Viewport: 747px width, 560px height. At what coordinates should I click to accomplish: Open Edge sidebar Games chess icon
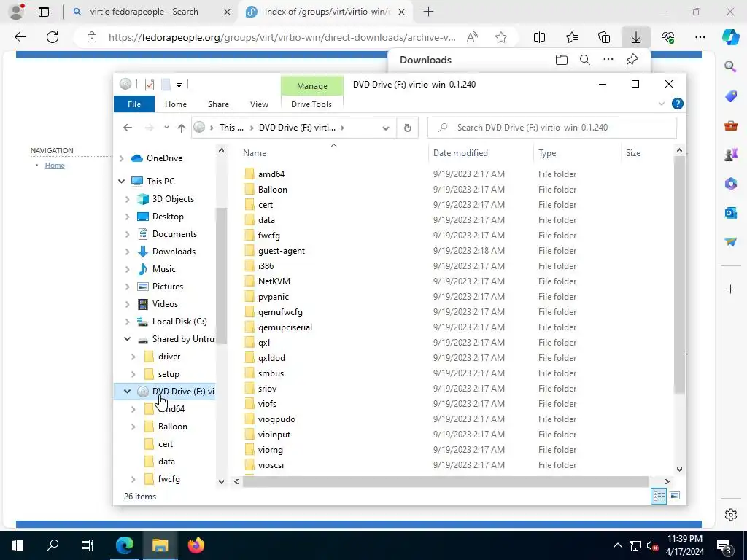tap(730, 155)
